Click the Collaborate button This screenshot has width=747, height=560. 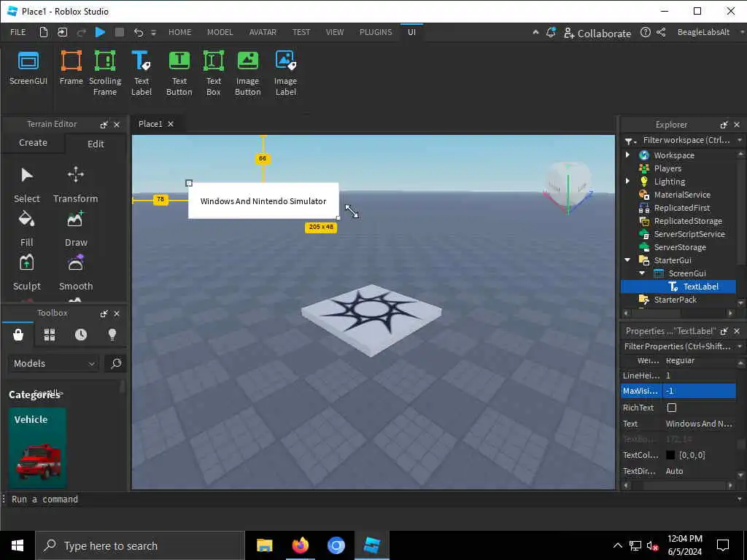point(597,33)
